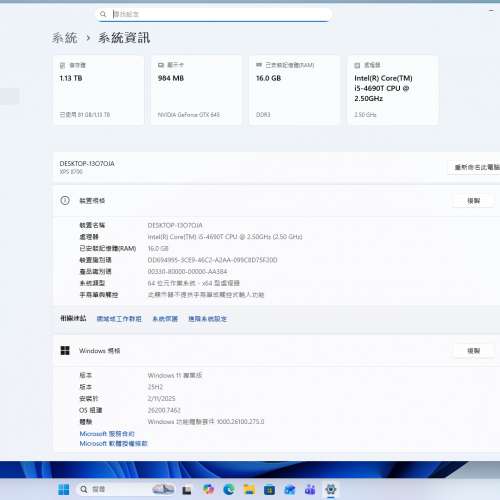Screen dimensions: 500x500
Task: Click the version value 25H2
Action: pos(155,387)
